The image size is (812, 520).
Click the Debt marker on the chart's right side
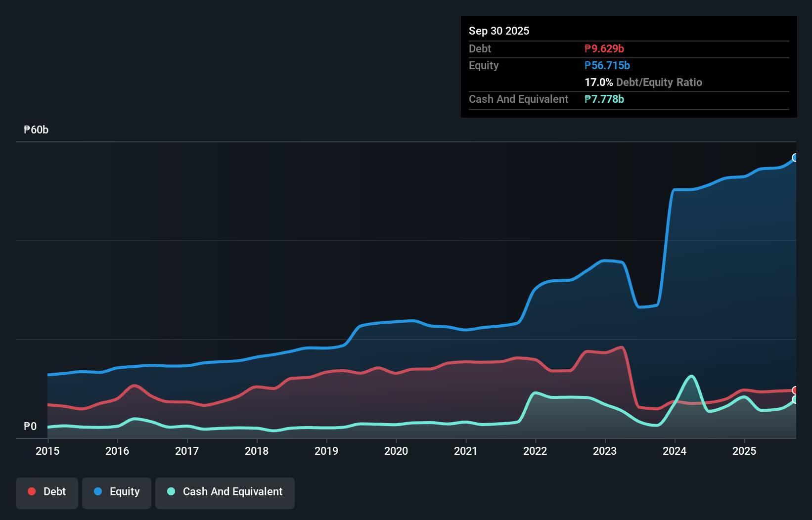click(795, 390)
